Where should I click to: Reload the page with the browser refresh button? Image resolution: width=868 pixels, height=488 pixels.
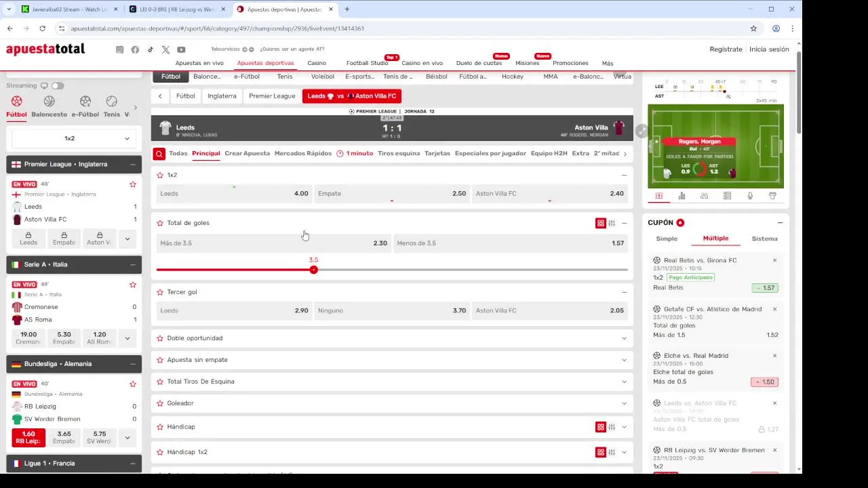click(42, 28)
